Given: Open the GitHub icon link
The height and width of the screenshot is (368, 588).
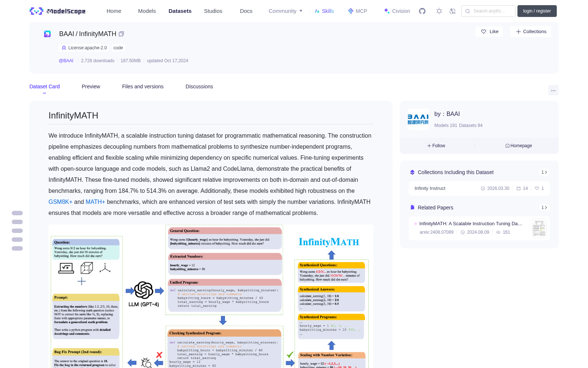Looking at the screenshot, I should pyautogui.click(x=422, y=11).
